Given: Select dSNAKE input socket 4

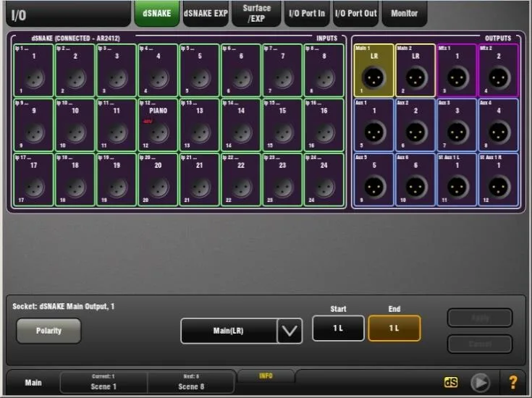Looking at the screenshot, I should click(158, 71).
